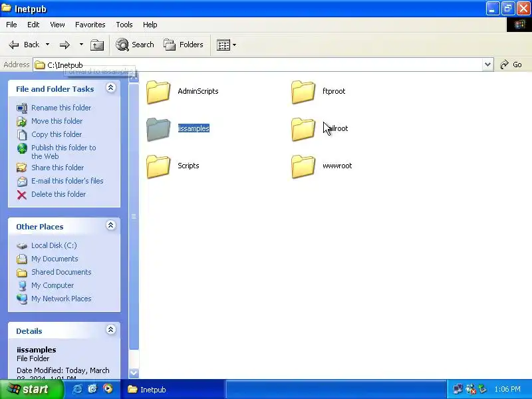Launch Internet Explorer from quick launch

coord(77,389)
